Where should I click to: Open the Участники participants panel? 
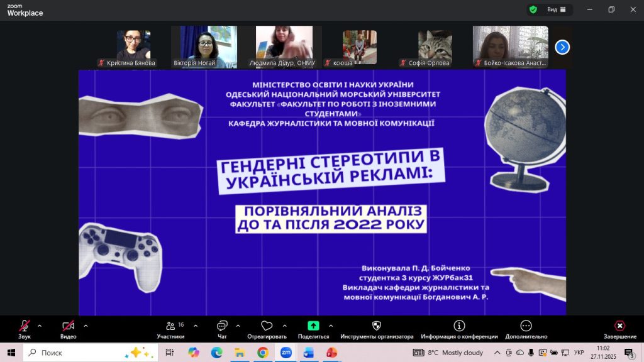(170, 326)
